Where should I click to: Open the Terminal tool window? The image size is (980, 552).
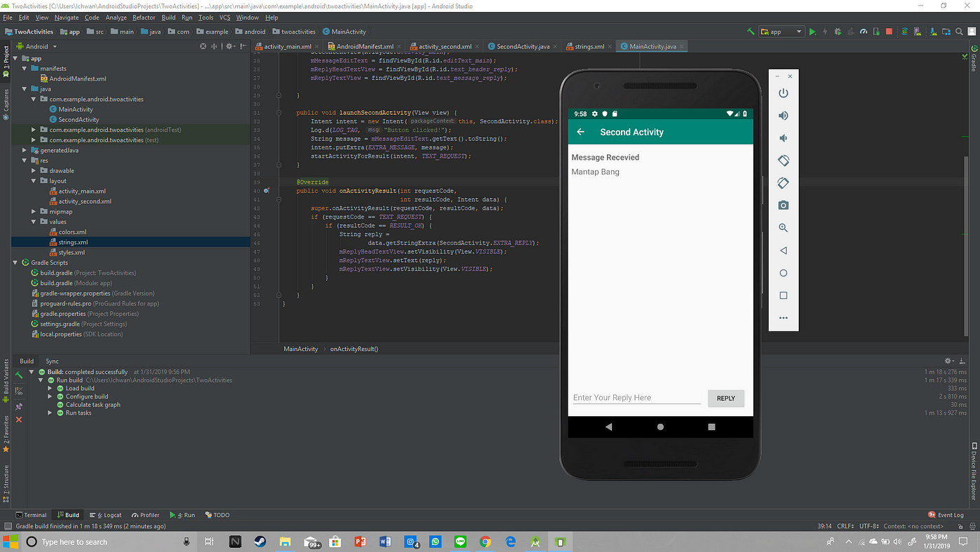(31, 515)
